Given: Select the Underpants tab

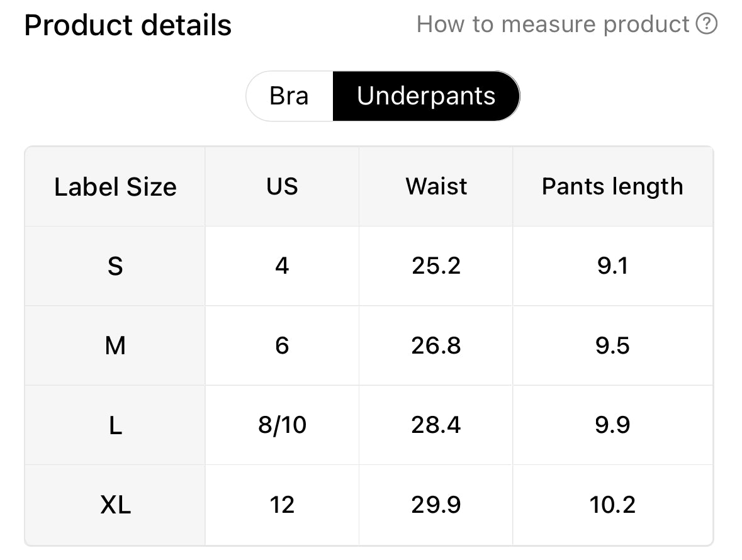Looking at the screenshot, I should coord(426,96).
